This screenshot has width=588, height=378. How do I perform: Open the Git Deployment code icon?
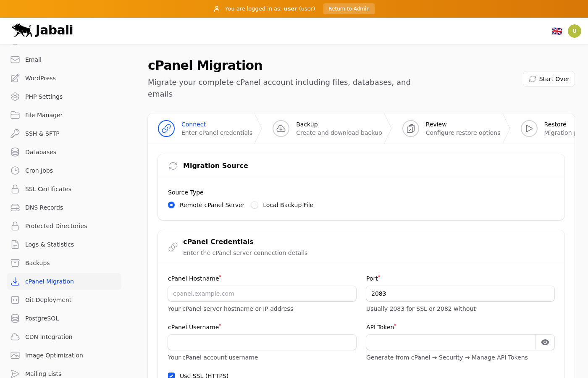coord(15,300)
